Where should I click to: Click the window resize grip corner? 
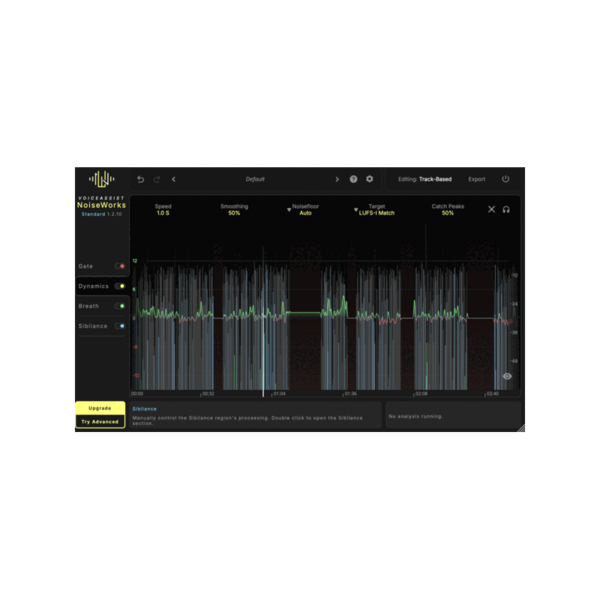(x=521, y=429)
